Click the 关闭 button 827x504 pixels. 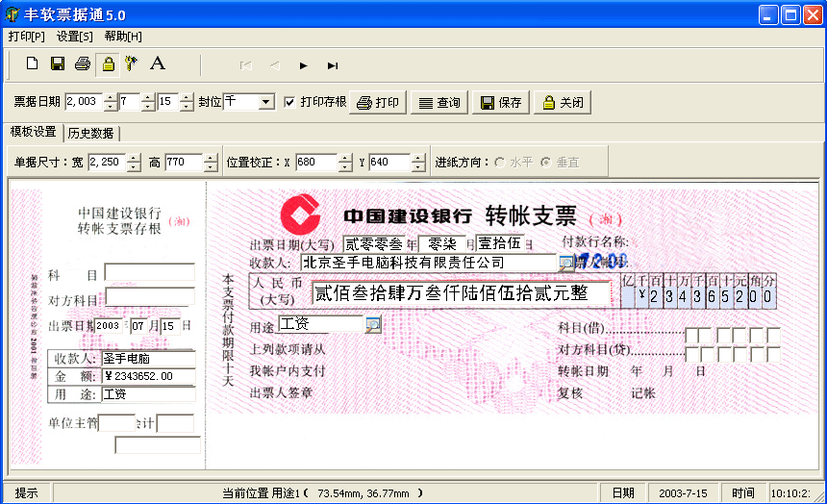563,102
